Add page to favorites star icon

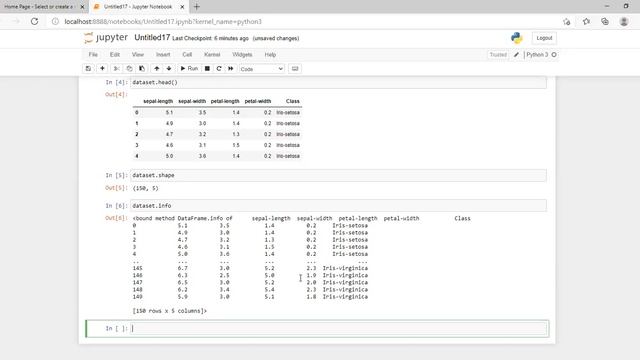(x=567, y=22)
